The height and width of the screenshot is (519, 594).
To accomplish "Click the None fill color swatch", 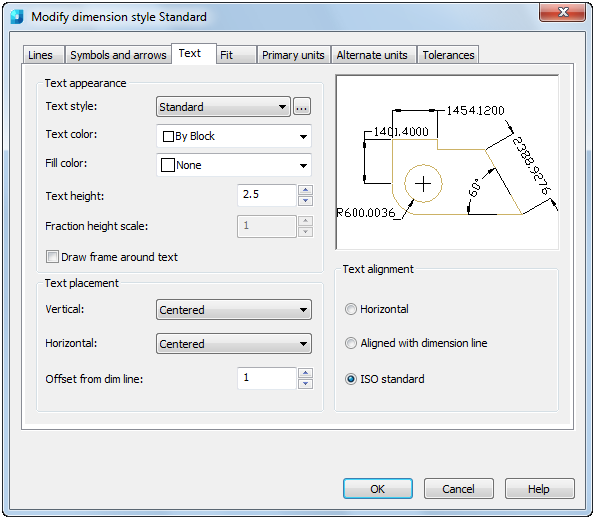I will pyautogui.click(x=168, y=165).
